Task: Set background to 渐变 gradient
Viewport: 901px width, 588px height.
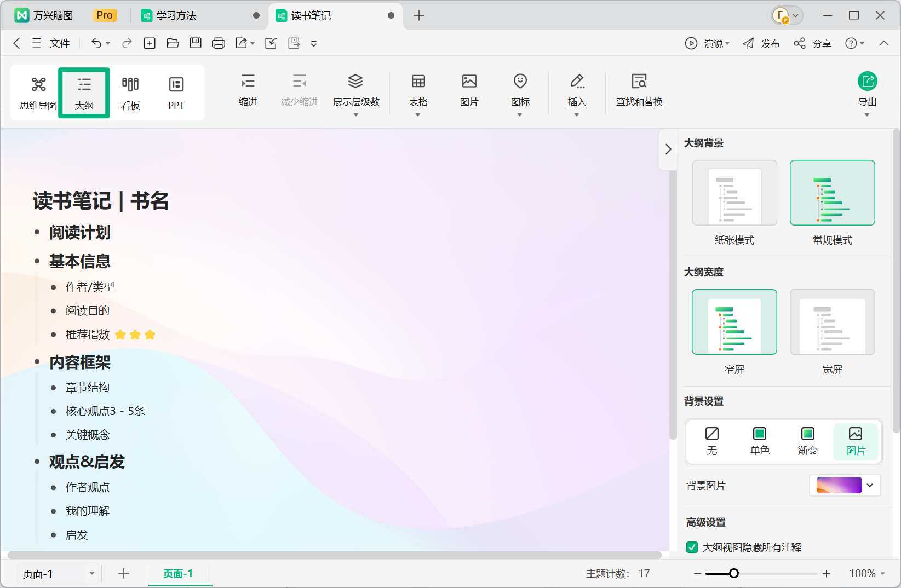Action: tap(808, 441)
